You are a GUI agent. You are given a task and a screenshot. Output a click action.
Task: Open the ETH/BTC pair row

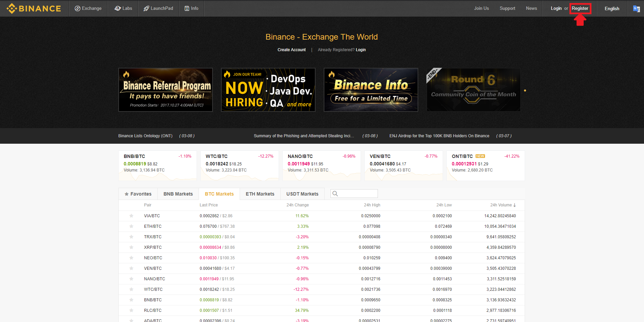tap(322, 226)
